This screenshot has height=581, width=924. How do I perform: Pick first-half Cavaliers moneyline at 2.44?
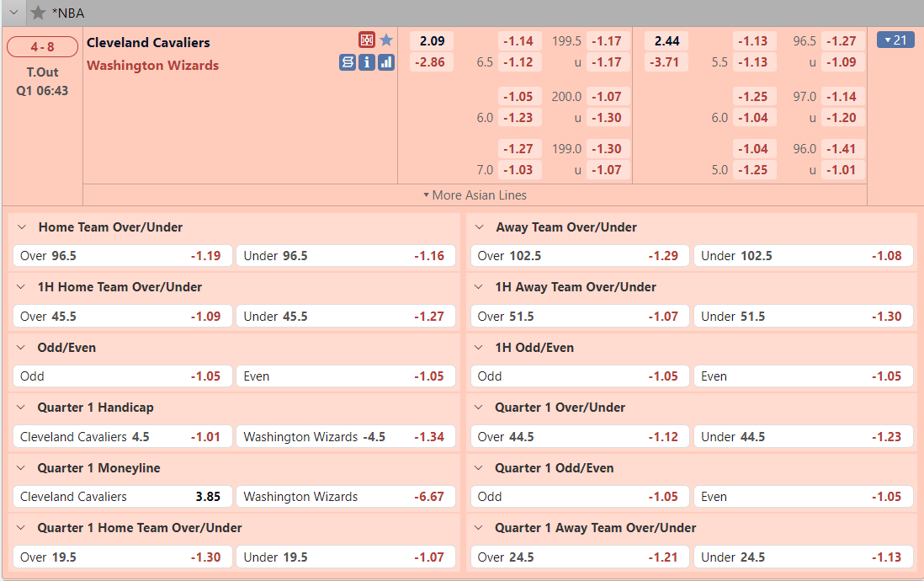click(x=666, y=40)
